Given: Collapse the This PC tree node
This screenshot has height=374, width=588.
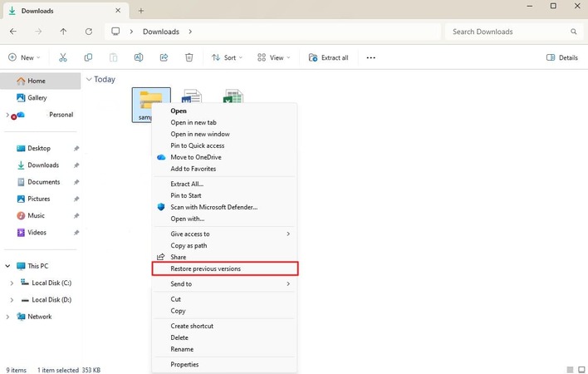Looking at the screenshot, I should tap(7, 266).
